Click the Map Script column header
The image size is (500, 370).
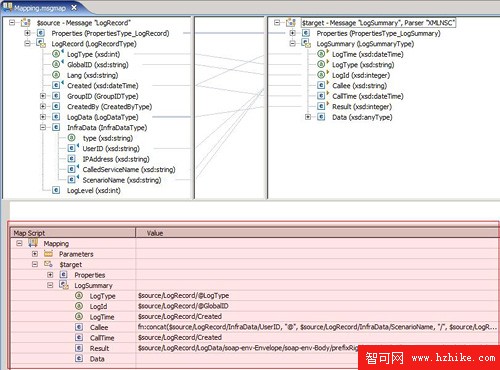[73, 233]
